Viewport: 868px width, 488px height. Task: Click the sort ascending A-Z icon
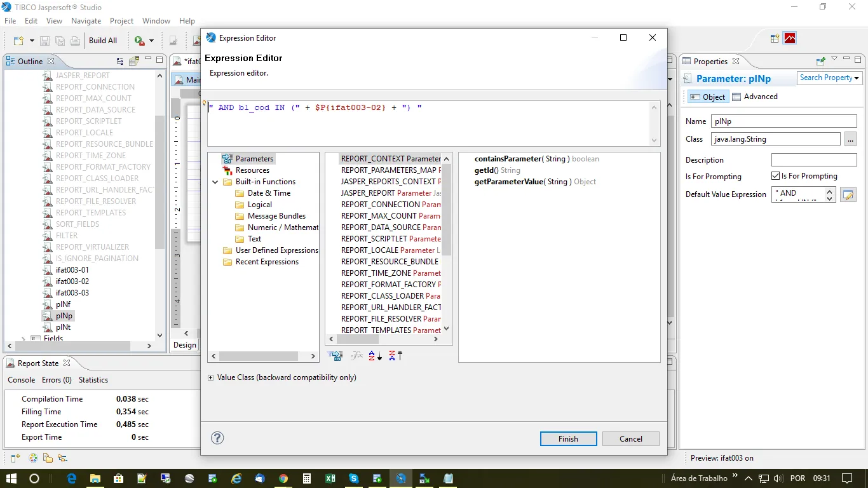[x=375, y=356]
